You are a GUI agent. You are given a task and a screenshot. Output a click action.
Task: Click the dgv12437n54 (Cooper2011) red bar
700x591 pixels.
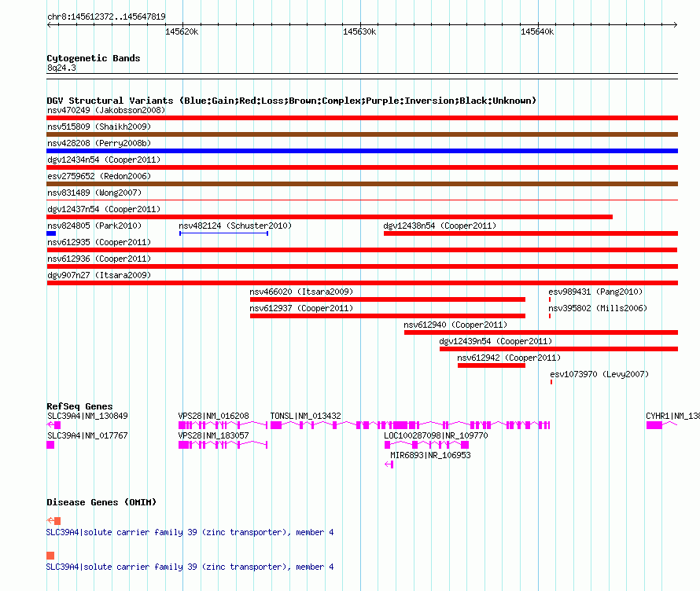point(330,217)
